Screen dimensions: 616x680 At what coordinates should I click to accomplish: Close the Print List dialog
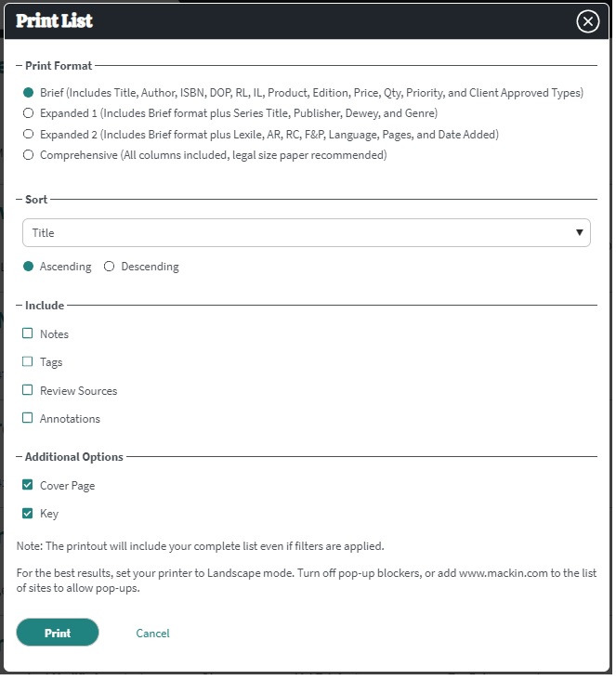click(x=588, y=21)
